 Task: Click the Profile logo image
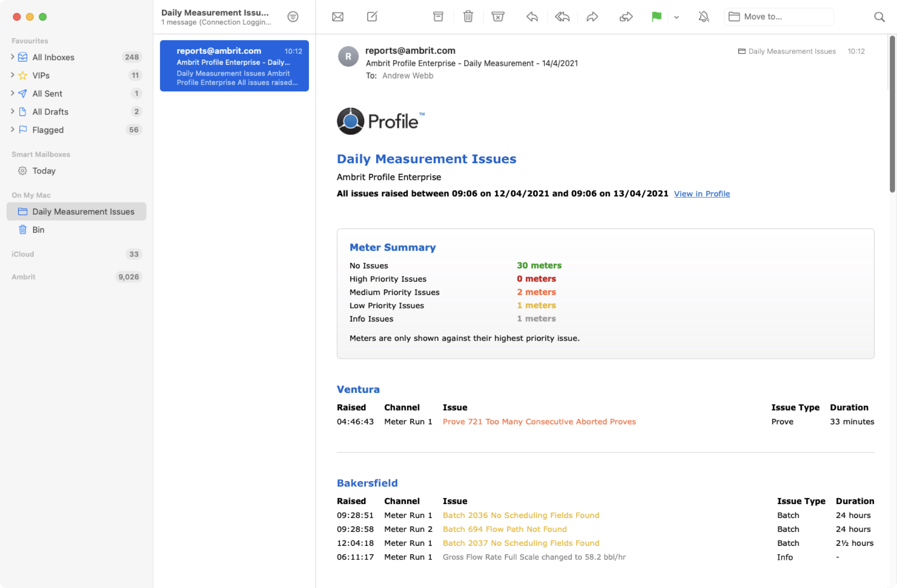[381, 121]
